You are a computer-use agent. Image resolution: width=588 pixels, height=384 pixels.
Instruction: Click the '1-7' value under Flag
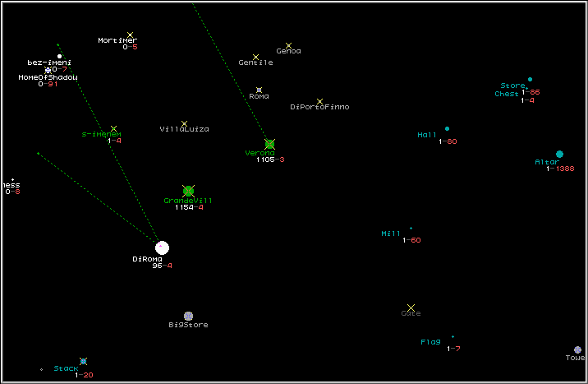click(453, 349)
